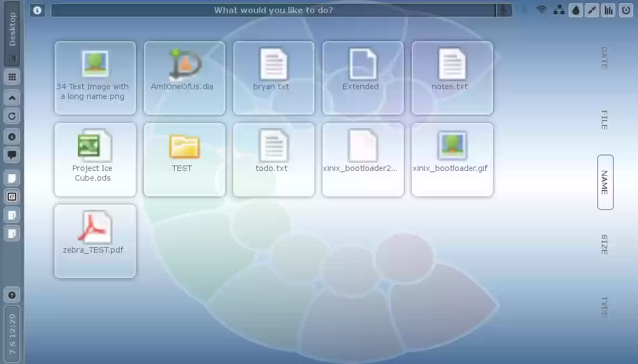Click the up chevron button in sidebar
The height and width of the screenshot is (364, 638).
tap(12, 97)
